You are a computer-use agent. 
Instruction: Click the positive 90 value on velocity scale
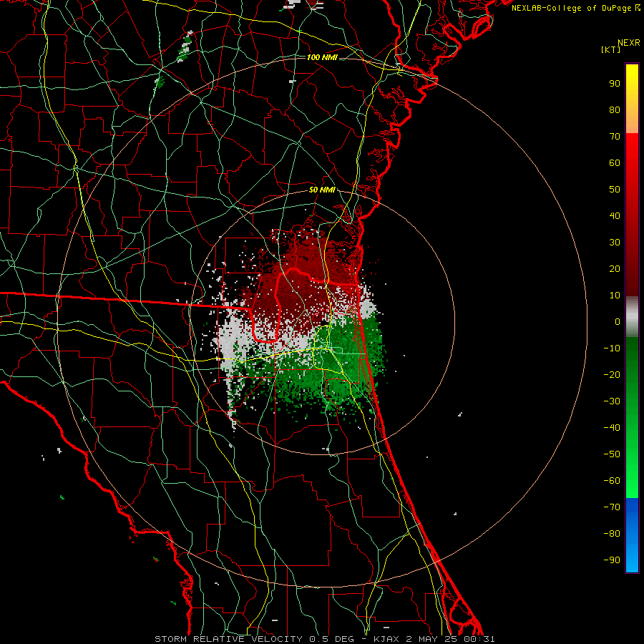[615, 84]
